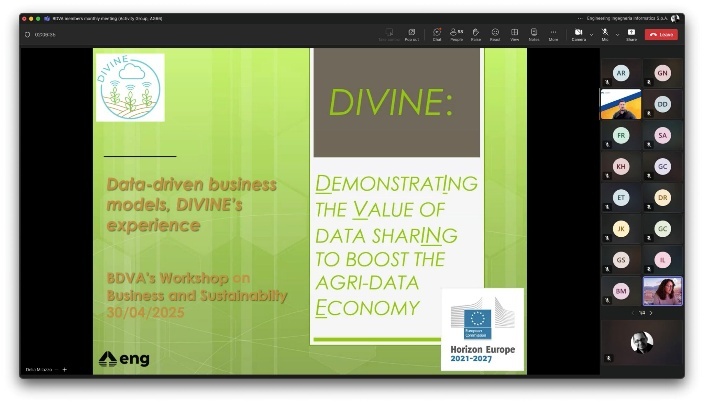Click the DIVINE slide shared content
This screenshot has width=704, height=404.
[x=310, y=210]
